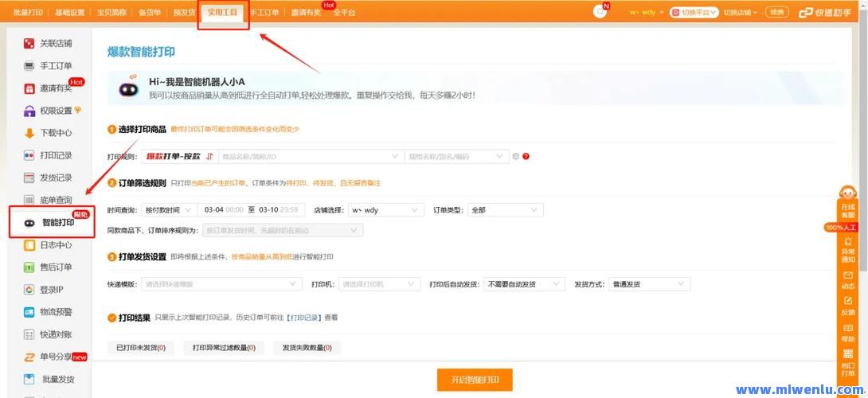Open the 【打印记录】 link in 打印结果

click(x=303, y=318)
